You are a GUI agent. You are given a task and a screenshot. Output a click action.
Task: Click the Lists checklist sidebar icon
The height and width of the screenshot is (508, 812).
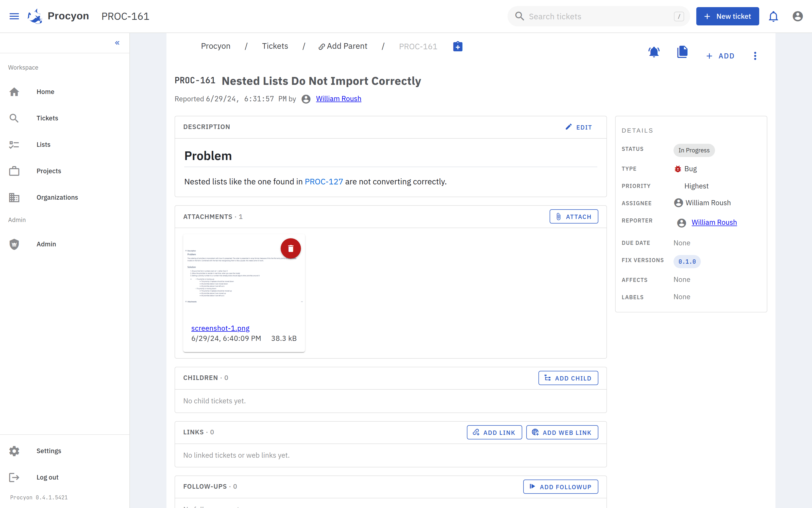pos(14,145)
